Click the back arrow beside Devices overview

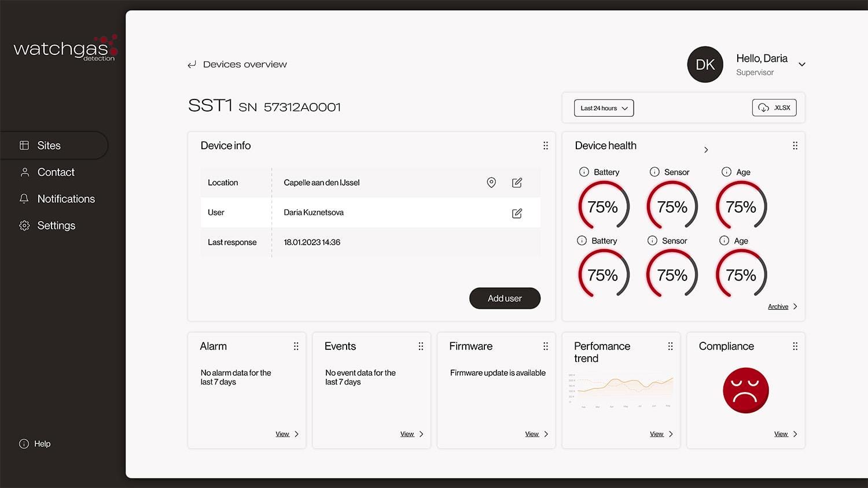[192, 65]
